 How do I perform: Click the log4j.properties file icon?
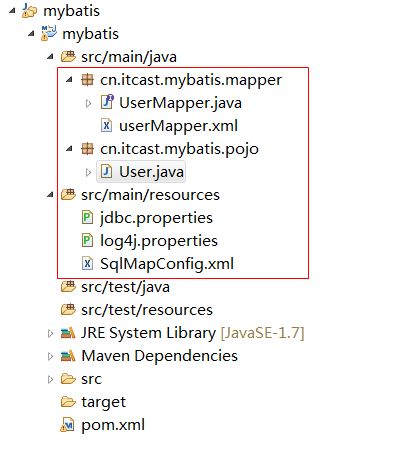[x=87, y=241]
